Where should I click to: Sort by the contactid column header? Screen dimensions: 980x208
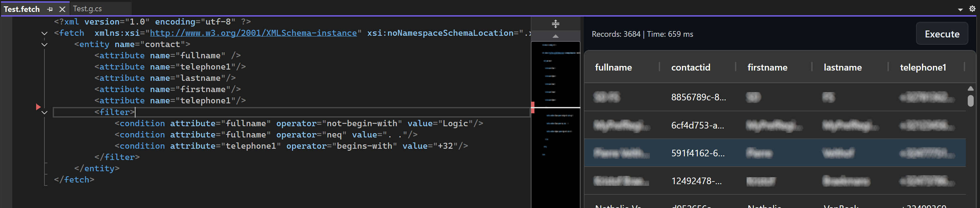pyautogui.click(x=690, y=67)
